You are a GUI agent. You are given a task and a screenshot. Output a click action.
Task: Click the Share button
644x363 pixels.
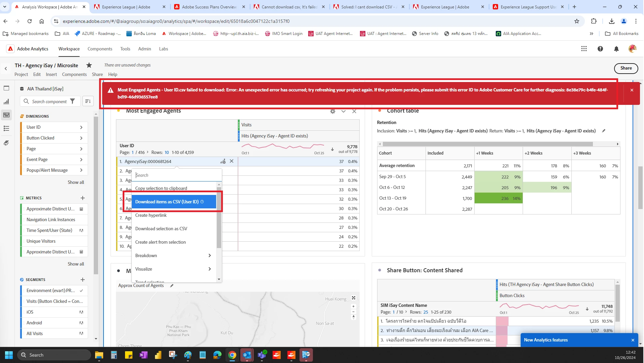pyautogui.click(x=626, y=68)
